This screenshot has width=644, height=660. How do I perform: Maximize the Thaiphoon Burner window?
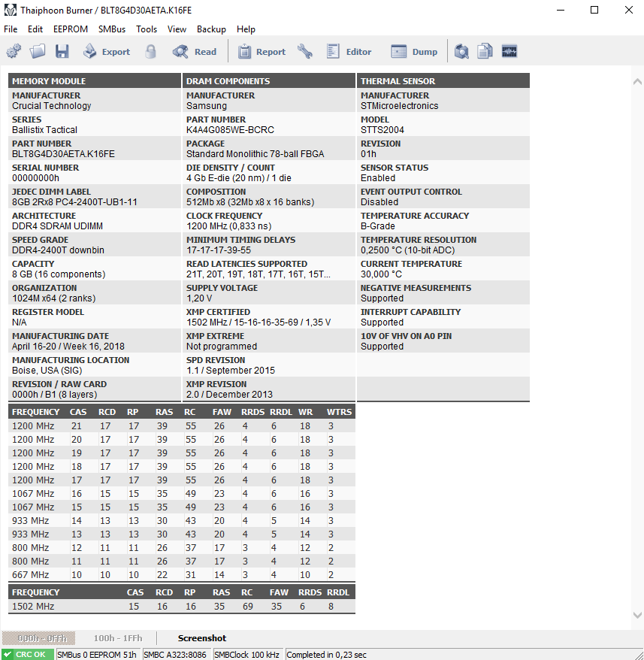[x=594, y=10]
